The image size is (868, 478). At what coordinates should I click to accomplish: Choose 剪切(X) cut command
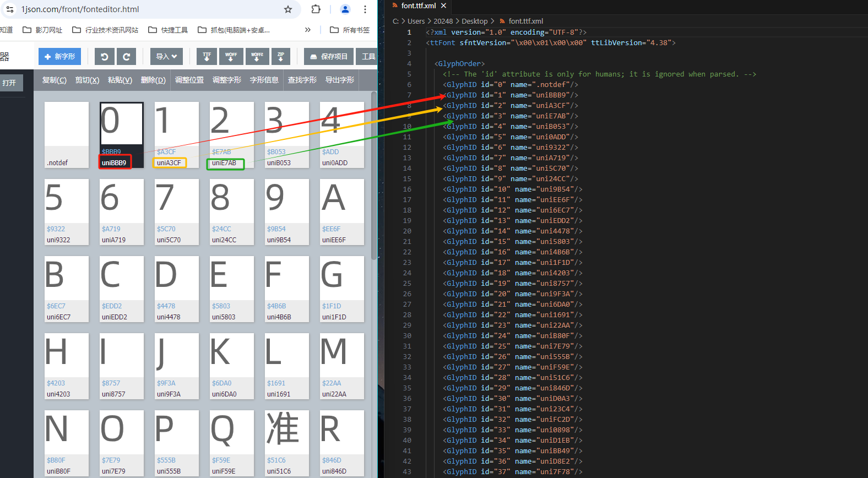(88, 80)
